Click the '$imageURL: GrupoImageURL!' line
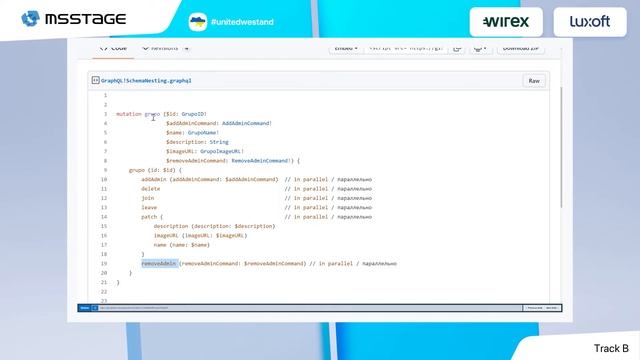 (x=205, y=151)
